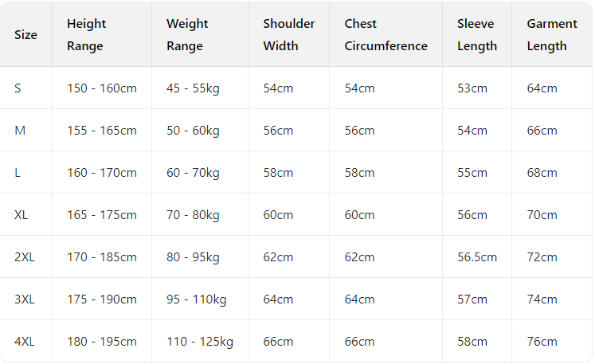Image resolution: width=595 pixels, height=364 pixels.
Task: Select the 3XL size row label
Action: [x=25, y=299]
